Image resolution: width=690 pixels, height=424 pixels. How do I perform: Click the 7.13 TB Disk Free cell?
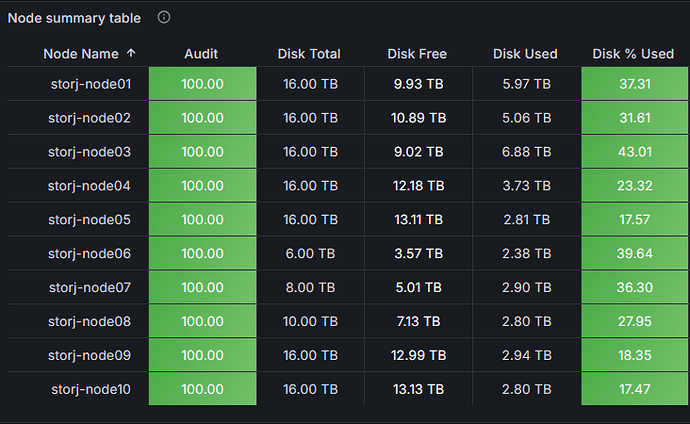coord(418,321)
